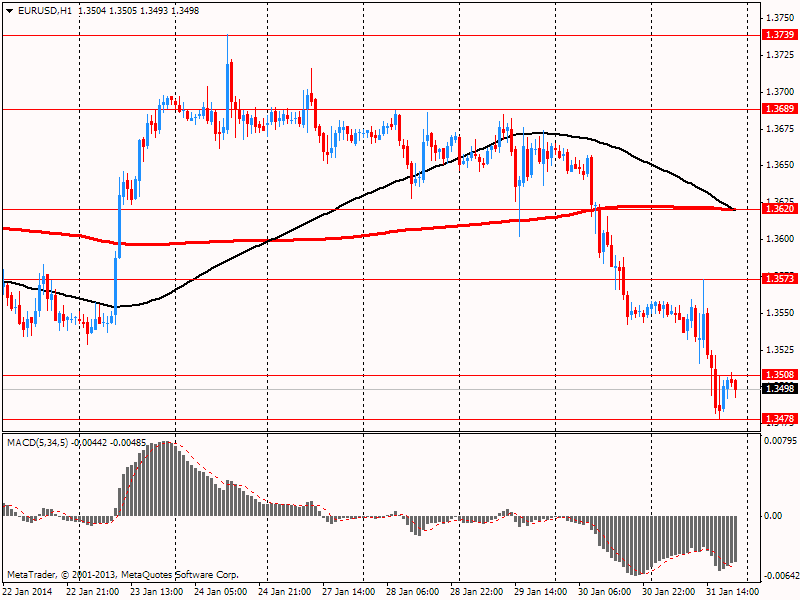Click the 22 Jan 21:00 time axis label
The image size is (800, 600).
pyautogui.click(x=92, y=592)
